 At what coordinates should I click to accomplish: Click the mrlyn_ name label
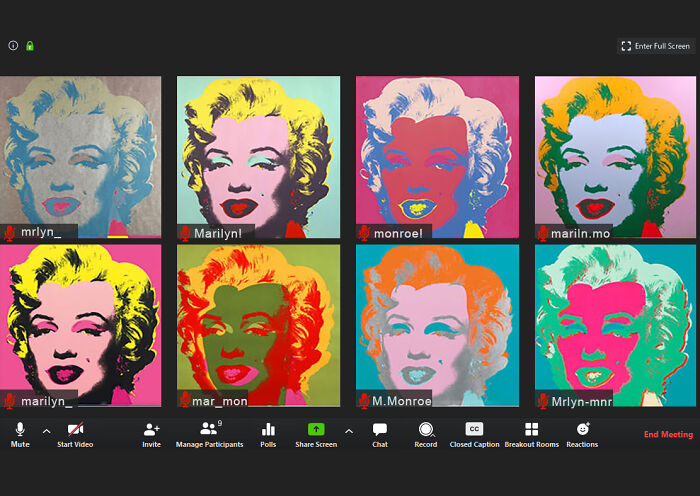[41, 232]
